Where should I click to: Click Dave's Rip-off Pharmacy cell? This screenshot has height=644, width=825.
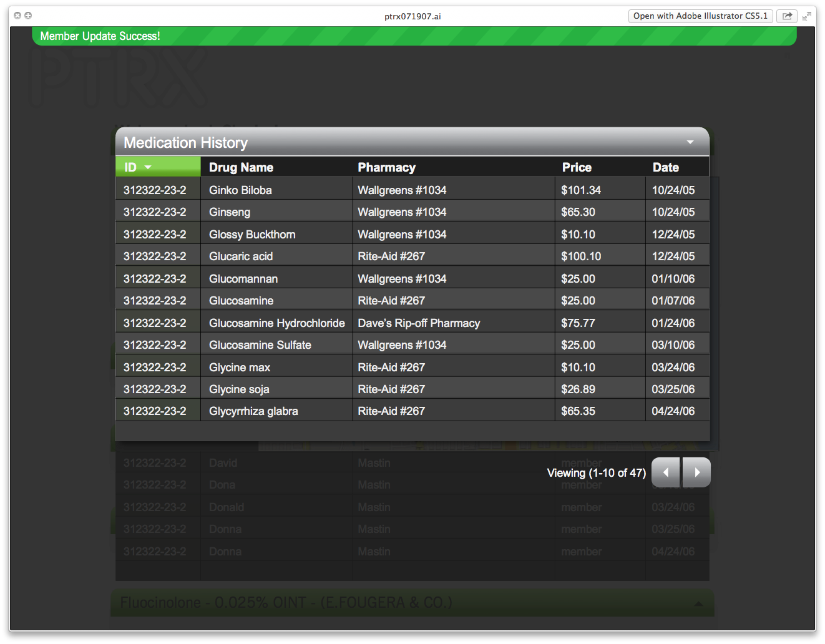pos(419,323)
